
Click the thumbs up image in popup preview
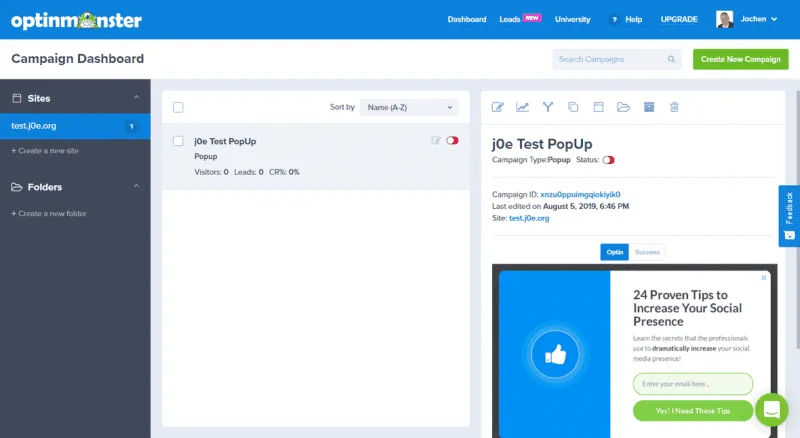point(555,354)
